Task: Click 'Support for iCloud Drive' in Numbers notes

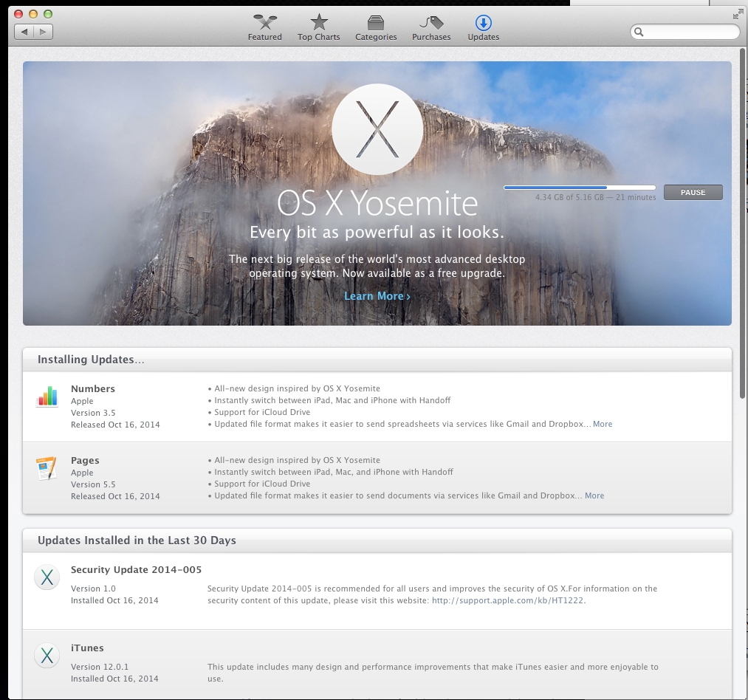Action: pyautogui.click(x=262, y=412)
